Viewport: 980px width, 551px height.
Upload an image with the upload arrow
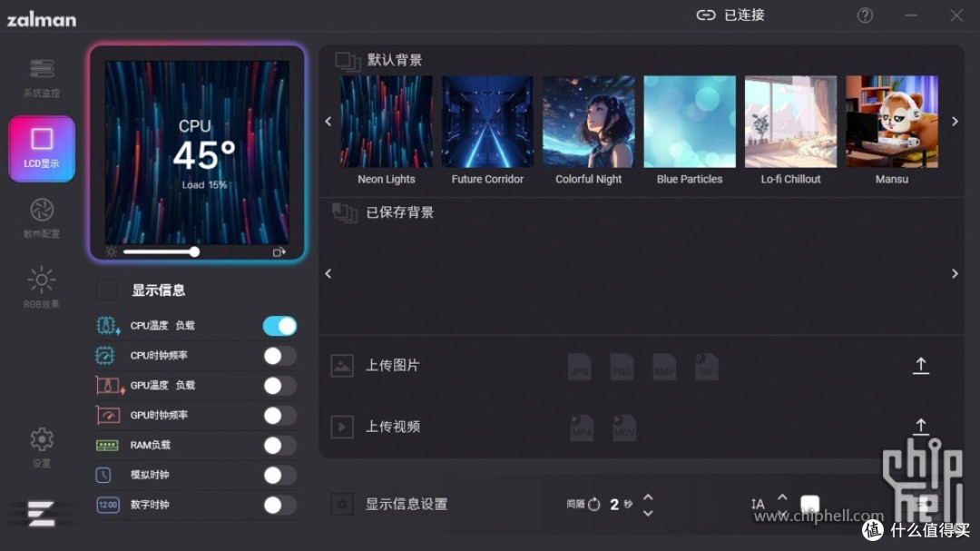click(921, 366)
